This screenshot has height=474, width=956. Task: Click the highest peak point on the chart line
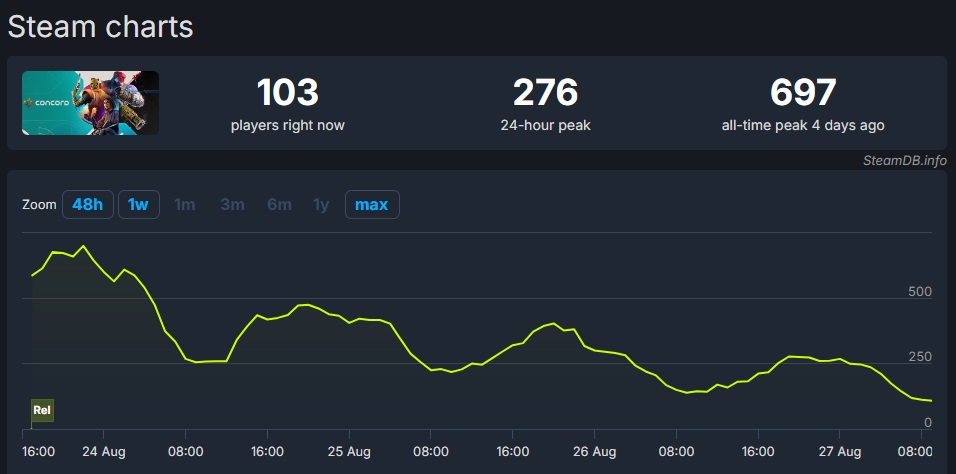pyautogui.click(x=84, y=246)
